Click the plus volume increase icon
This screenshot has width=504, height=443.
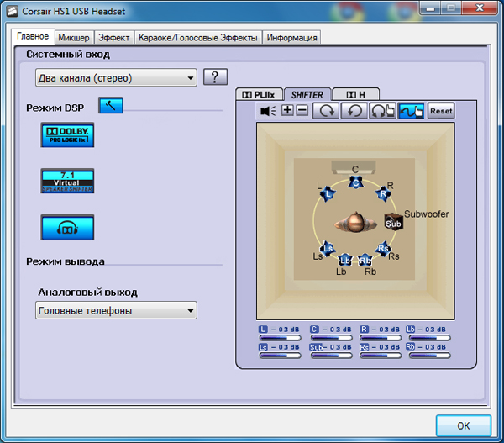[x=287, y=110]
